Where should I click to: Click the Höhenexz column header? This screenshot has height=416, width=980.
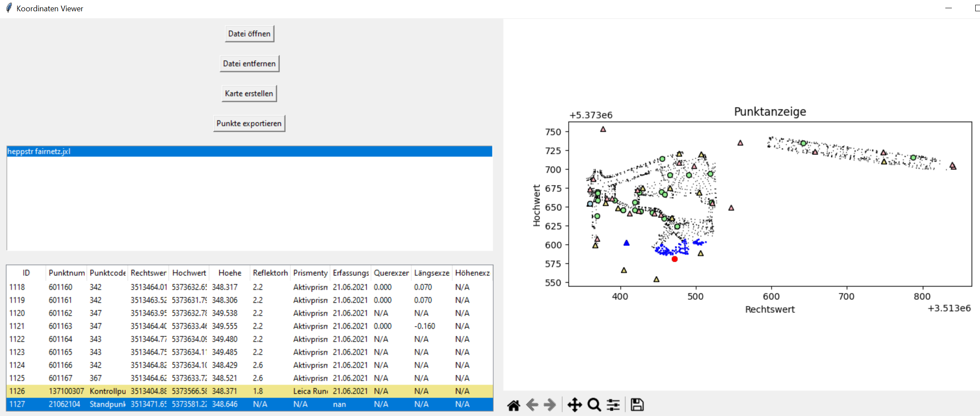coord(472,273)
